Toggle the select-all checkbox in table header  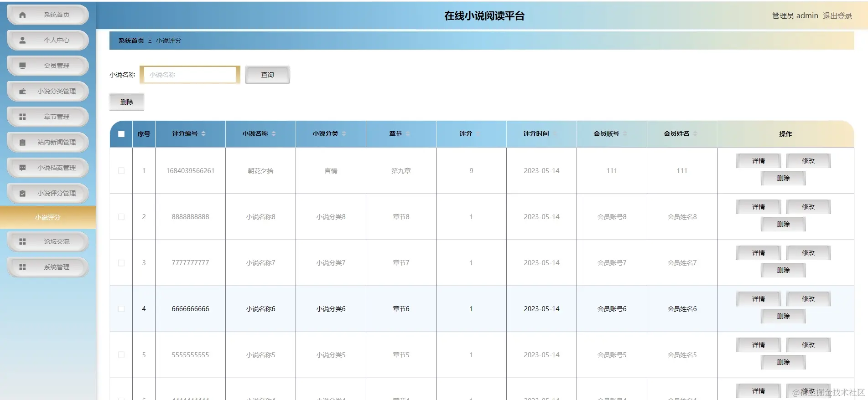pyautogui.click(x=121, y=134)
